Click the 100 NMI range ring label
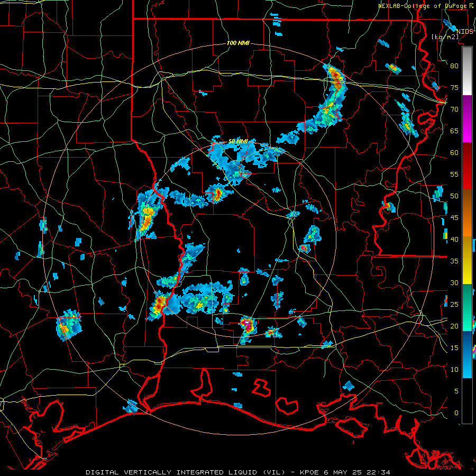Image resolution: width=476 pixels, height=476 pixels. (x=238, y=43)
